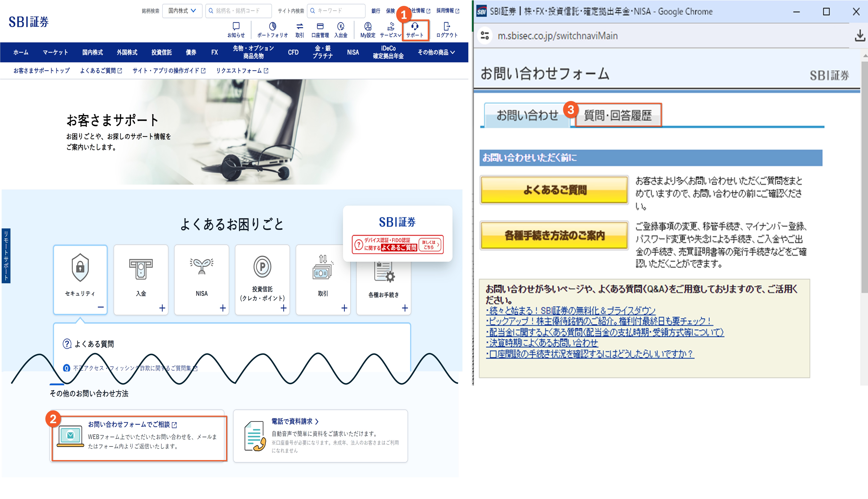Open 口座開設の手続き状況 link
Image resolution: width=868 pixels, height=499 pixels.
tap(590, 354)
